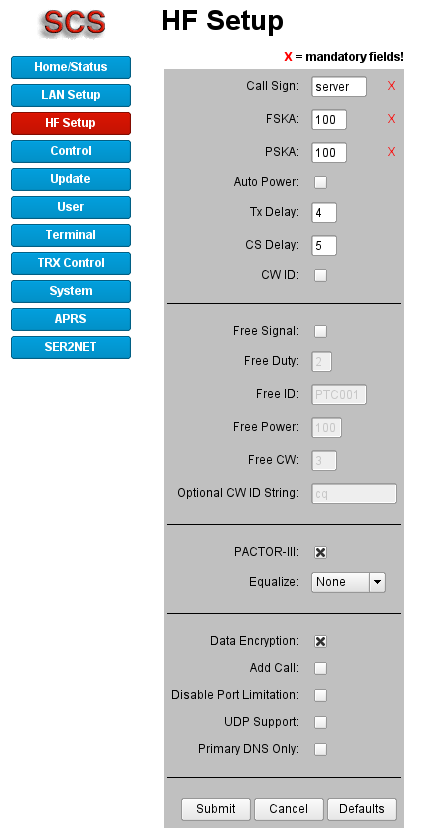Toggle the CW ID checkbox
The image size is (435, 840).
pyautogui.click(x=320, y=275)
